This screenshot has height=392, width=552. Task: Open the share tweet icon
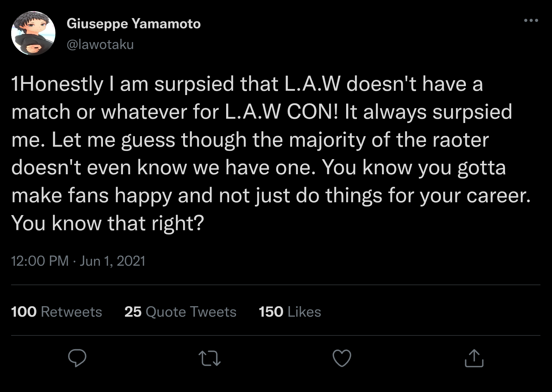pos(474,358)
